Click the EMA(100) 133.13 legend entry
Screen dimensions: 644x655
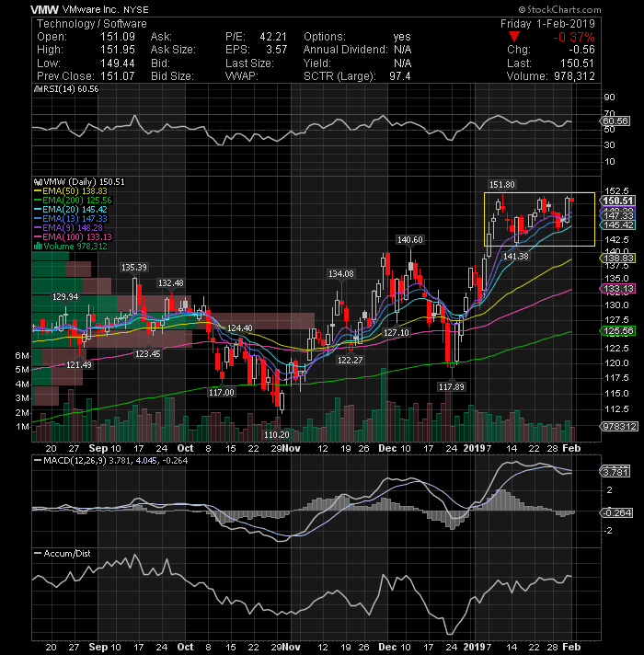(73, 237)
